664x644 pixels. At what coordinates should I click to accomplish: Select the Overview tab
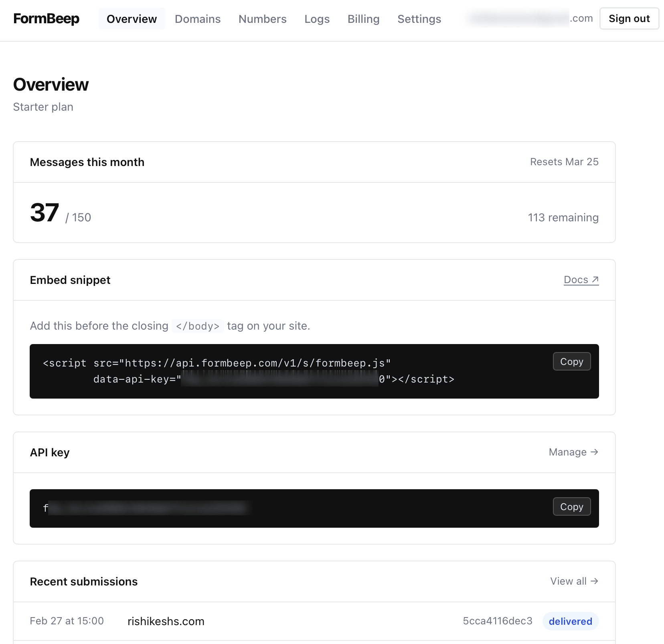(x=132, y=18)
